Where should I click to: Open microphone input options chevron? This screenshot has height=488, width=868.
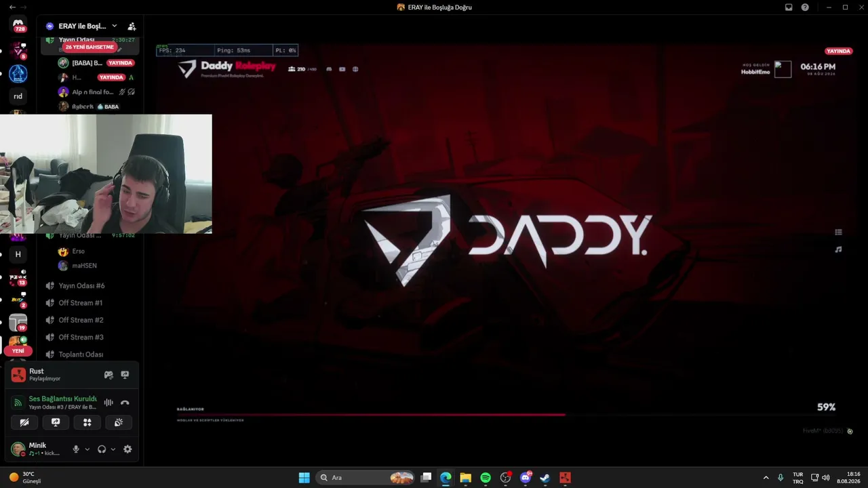pos(87,449)
